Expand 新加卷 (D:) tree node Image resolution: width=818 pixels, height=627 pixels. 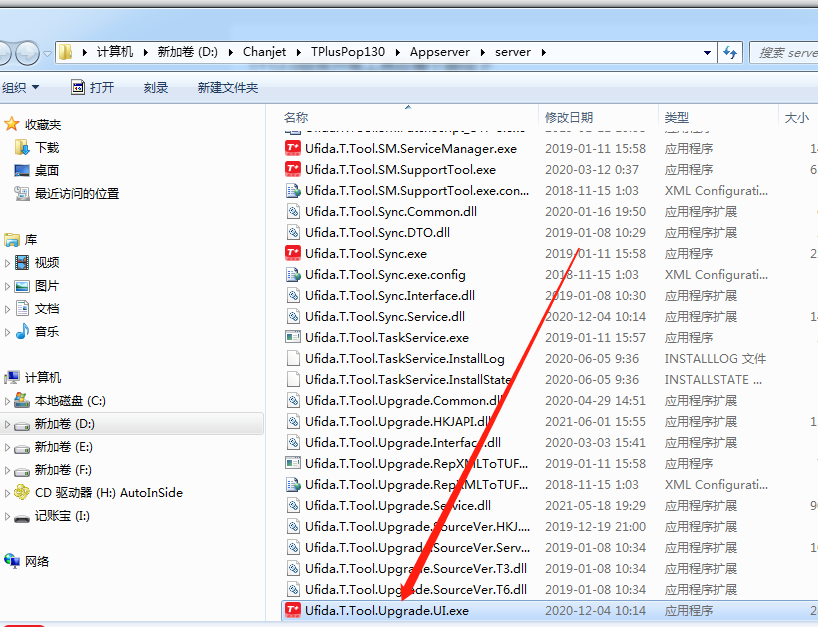pyautogui.click(x=7, y=424)
